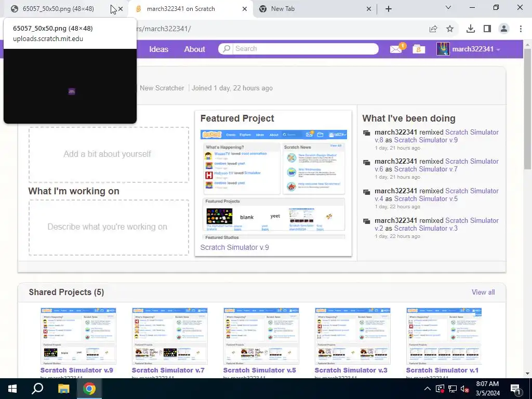Image resolution: width=532 pixels, height=399 pixels.
Task: Open Scratch Simulator v.1 shared project title
Action: (x=442, y=370)
